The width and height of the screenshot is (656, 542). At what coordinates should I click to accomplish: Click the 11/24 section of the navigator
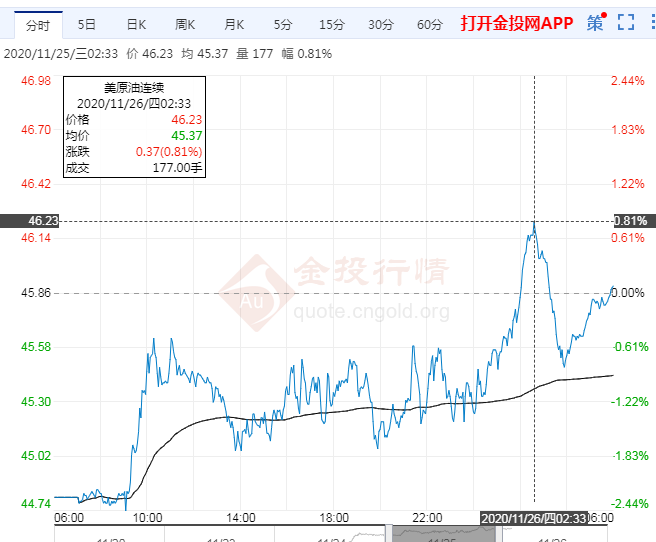pos(330,534)
